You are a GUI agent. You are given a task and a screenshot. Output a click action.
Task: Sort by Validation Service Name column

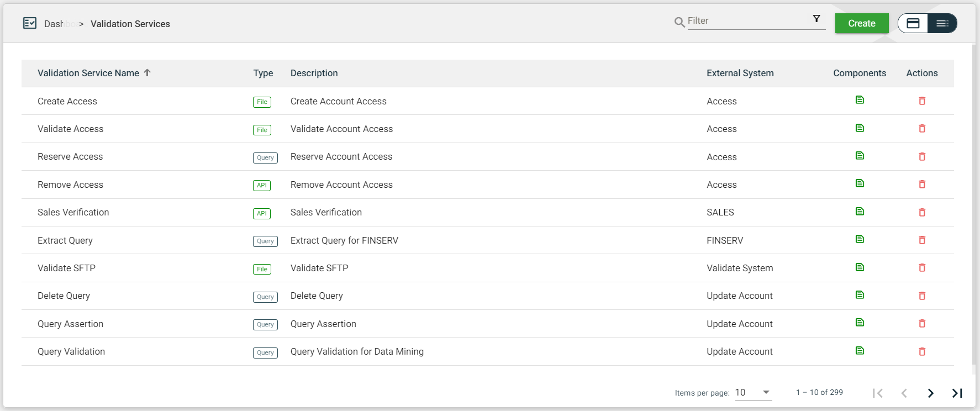pos(88,73)
